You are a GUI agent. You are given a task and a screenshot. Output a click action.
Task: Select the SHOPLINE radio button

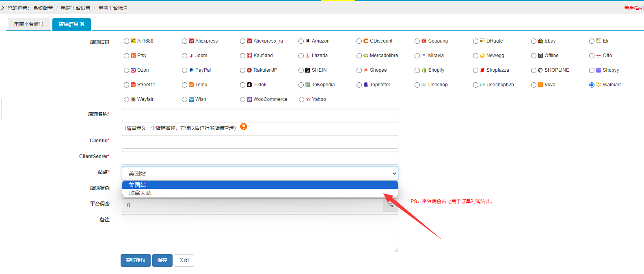tap(534, 70)
